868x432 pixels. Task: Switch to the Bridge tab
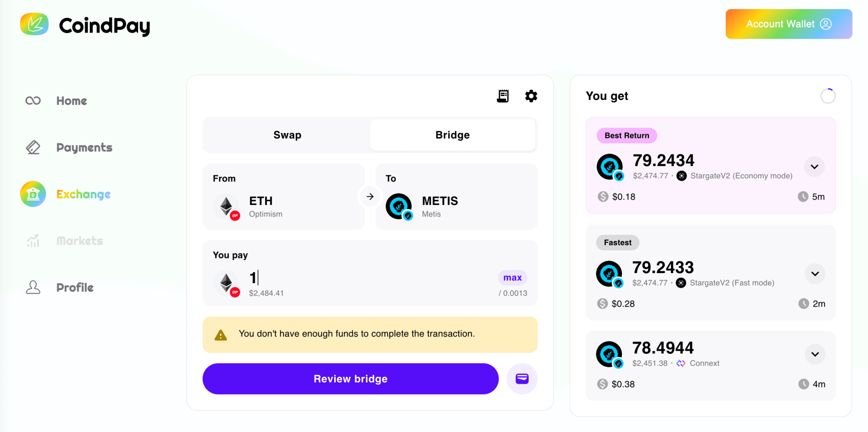pyautogui.click(x=452, y=135)
